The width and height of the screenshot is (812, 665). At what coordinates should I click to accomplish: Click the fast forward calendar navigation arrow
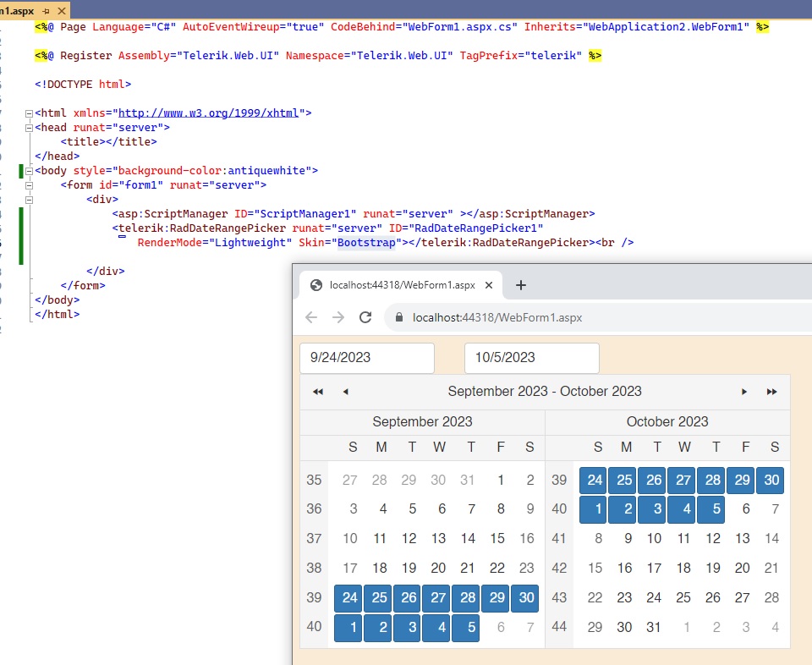(x=771, y=392)
